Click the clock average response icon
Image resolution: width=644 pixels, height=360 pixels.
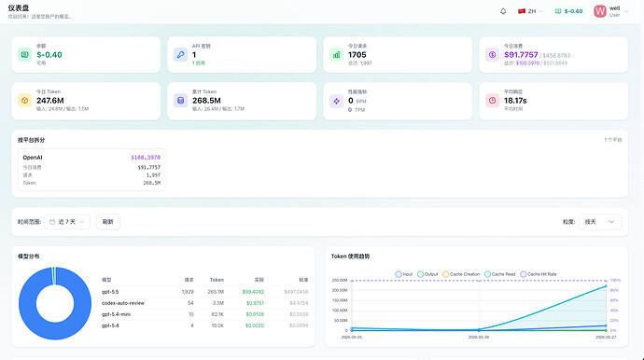492,101
